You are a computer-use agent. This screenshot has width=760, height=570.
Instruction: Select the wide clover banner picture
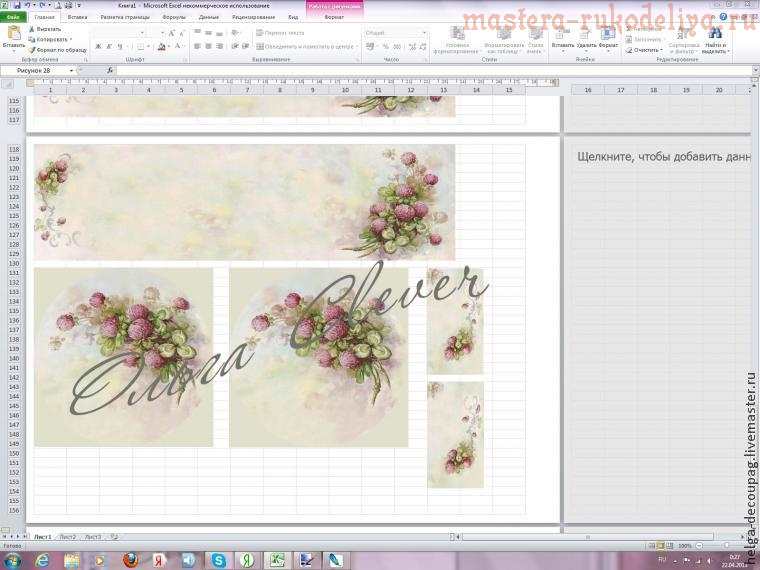244,202
